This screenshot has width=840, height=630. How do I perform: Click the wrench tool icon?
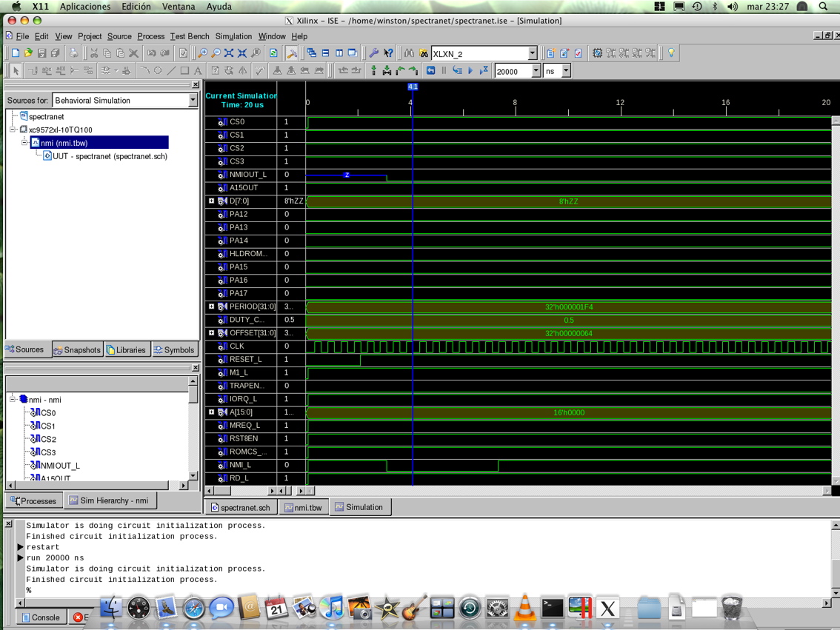pos(374,53)
